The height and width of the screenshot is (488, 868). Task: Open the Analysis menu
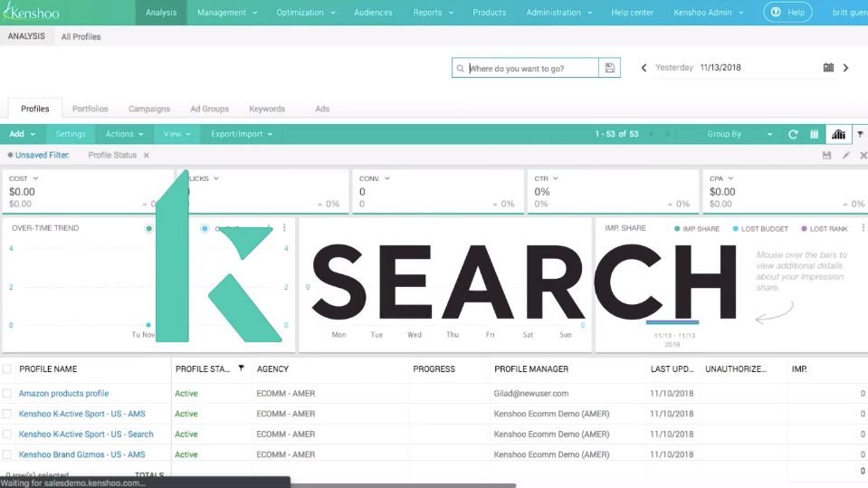(161, 12)
